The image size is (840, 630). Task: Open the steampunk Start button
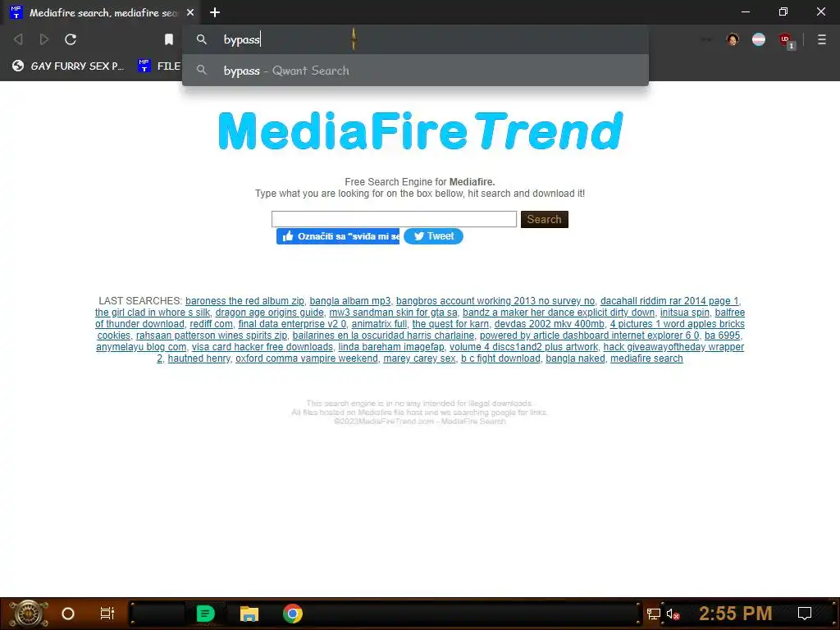pyautogui.click(x=28, y=614)
